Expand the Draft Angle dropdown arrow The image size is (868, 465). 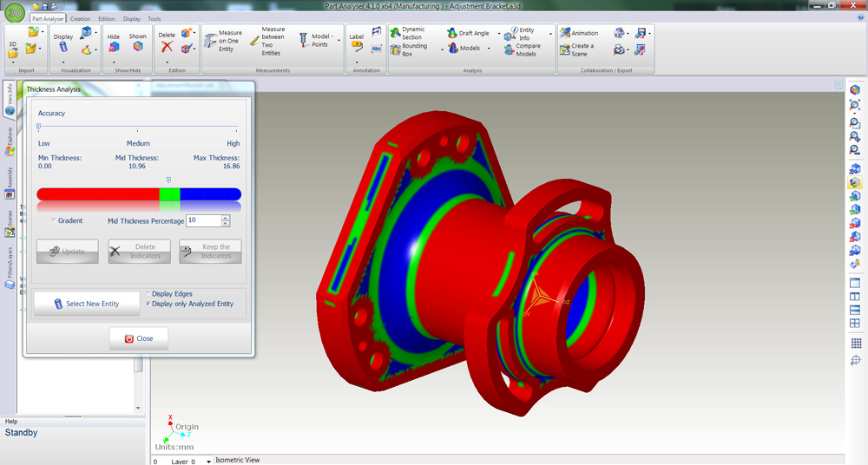click(499, 34)
